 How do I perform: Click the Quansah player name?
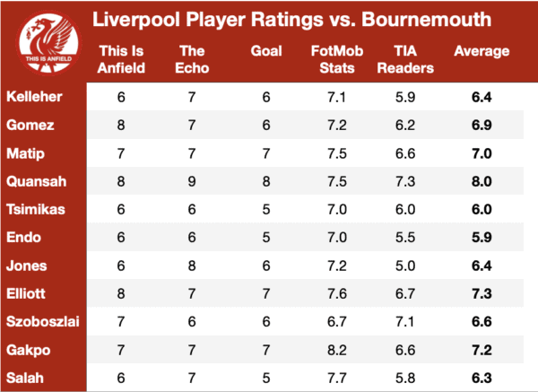(x=37, y=181)
